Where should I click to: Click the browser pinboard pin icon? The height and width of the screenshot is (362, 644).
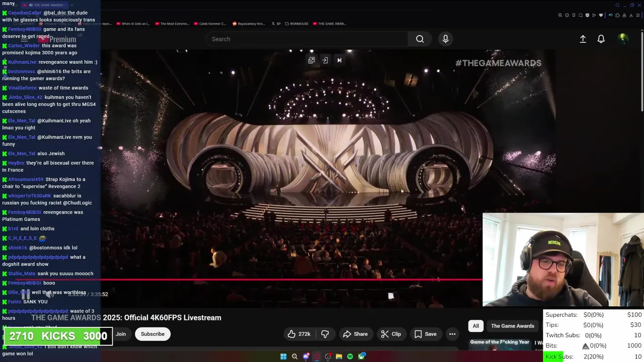point(574,15)
